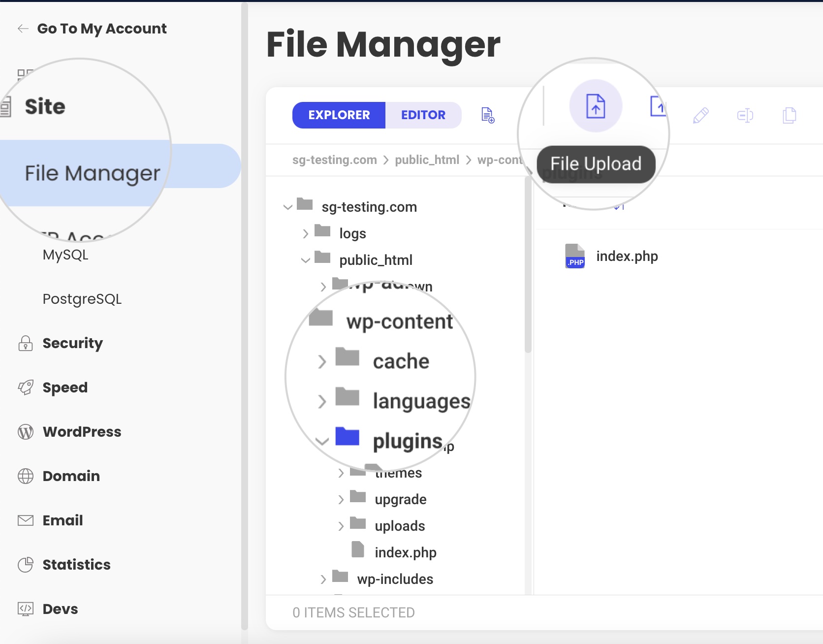Click the Email envelope icon

click(x=26, y=520)
